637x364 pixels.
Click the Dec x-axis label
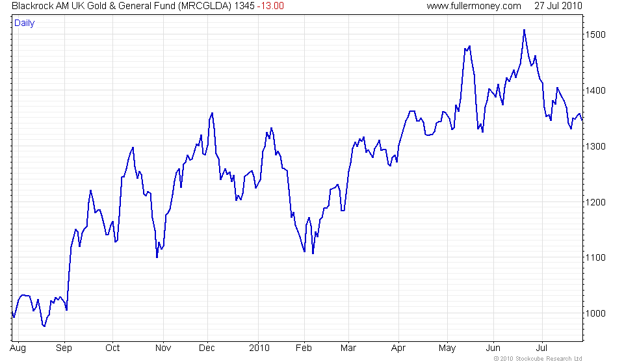[207, 348]
